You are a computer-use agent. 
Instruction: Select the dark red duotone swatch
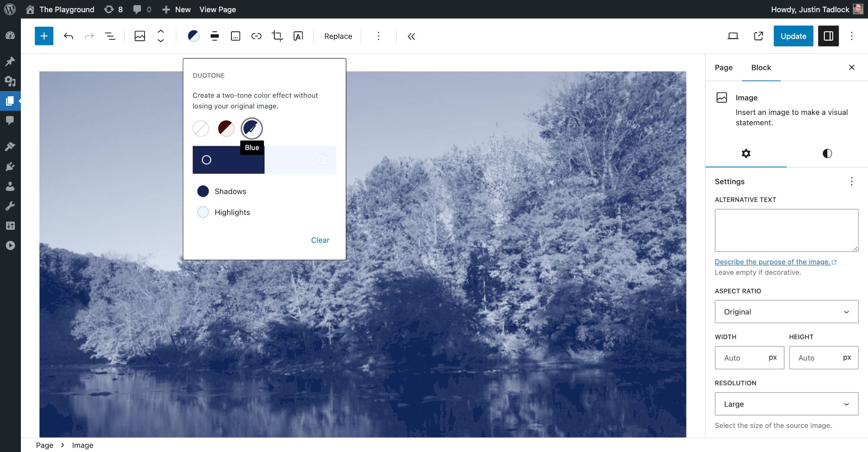tap(226, 128)
